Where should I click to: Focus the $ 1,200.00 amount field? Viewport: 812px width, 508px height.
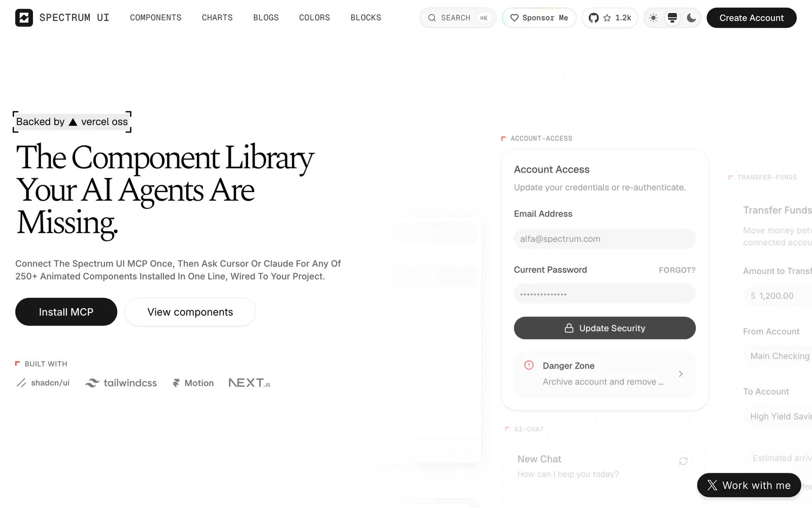(x=778, y=296)
